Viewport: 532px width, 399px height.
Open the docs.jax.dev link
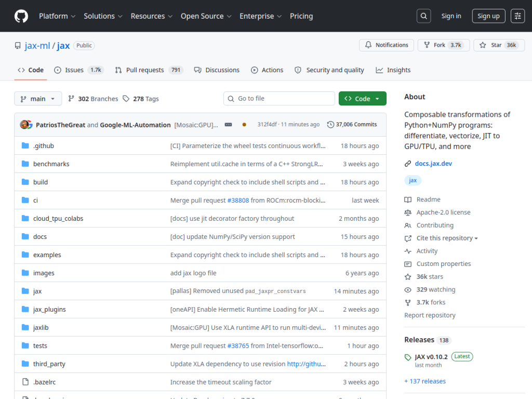pos(433,164)
